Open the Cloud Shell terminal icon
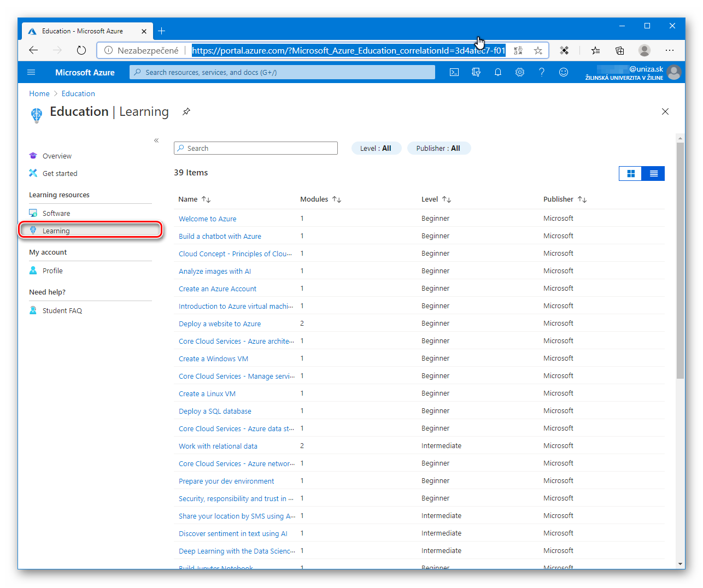 (454, 72)
